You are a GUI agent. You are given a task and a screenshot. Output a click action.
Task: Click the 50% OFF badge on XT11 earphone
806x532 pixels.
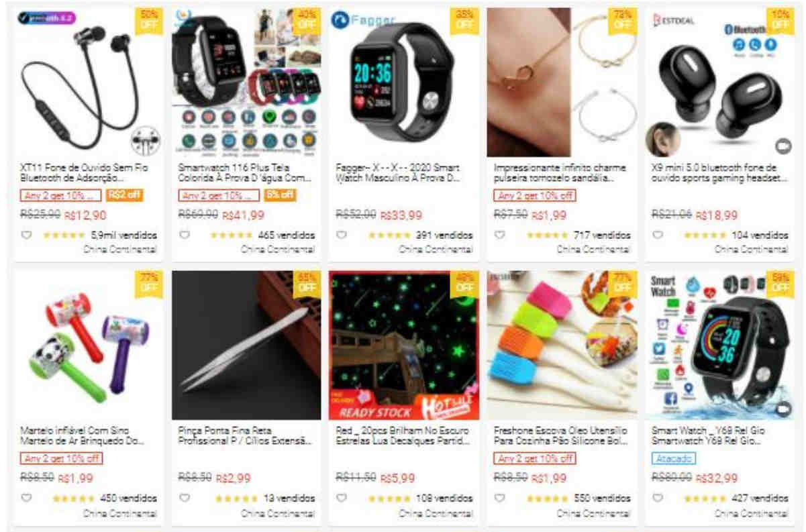click(149, 20)
